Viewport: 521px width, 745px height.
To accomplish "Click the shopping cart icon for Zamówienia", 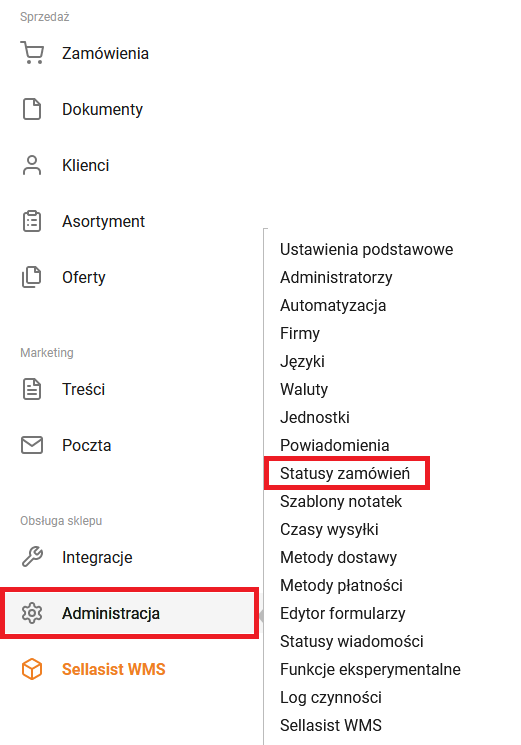I will 32,53.
